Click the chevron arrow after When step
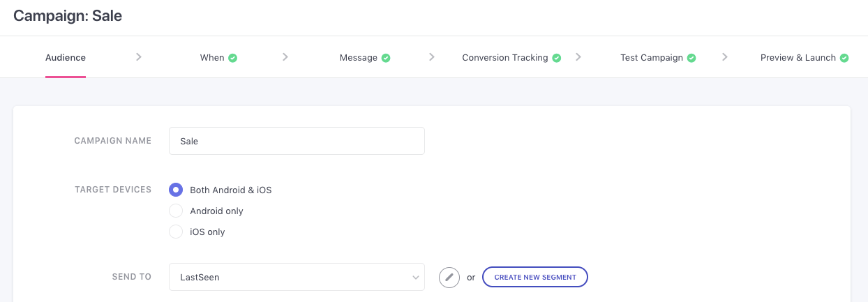This screenshot has width=868, height=302. [285, 57]
